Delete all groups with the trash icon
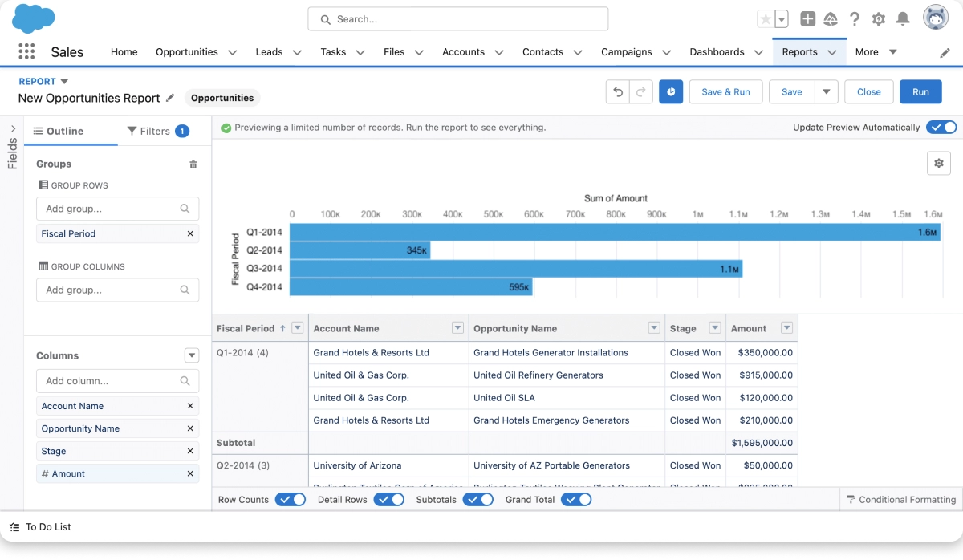The height and width of the screenshot is (560, 963). click(x=193, y=164)
